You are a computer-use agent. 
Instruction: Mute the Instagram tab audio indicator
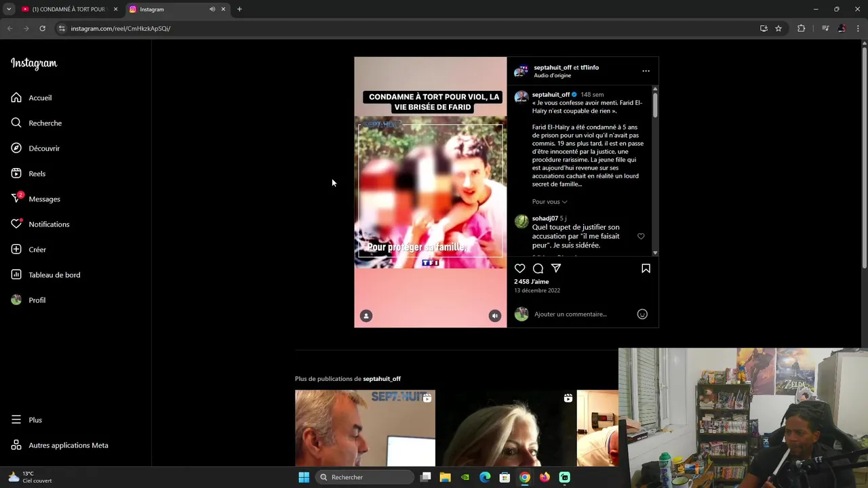pyautogui.click(x=212, y=9)
